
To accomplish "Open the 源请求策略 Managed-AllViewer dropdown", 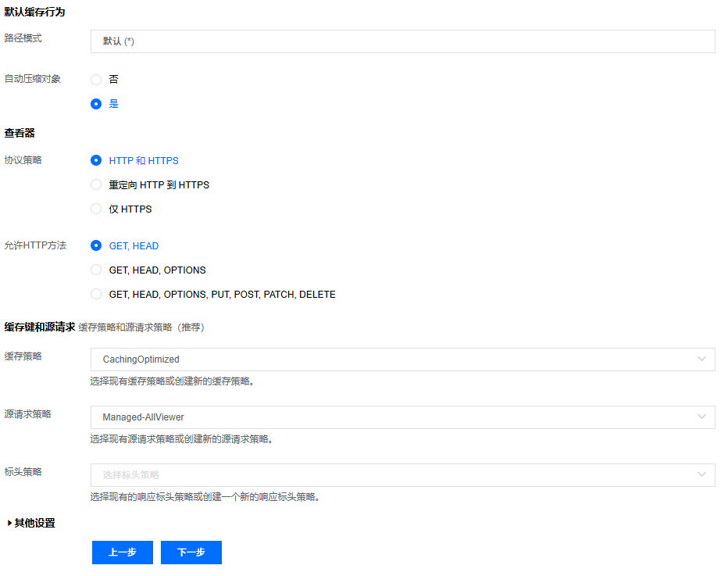I will 402,417.
